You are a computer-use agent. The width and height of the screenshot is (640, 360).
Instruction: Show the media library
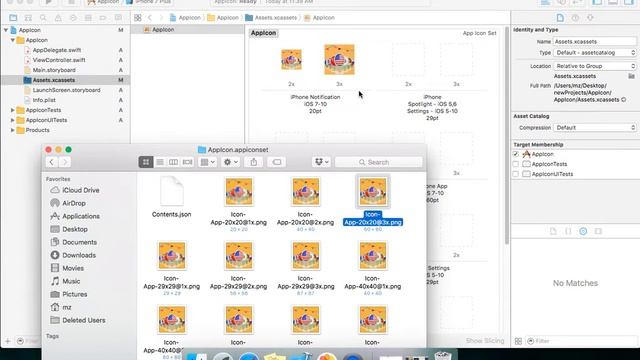pyautogui.click(x=598, y=231)
